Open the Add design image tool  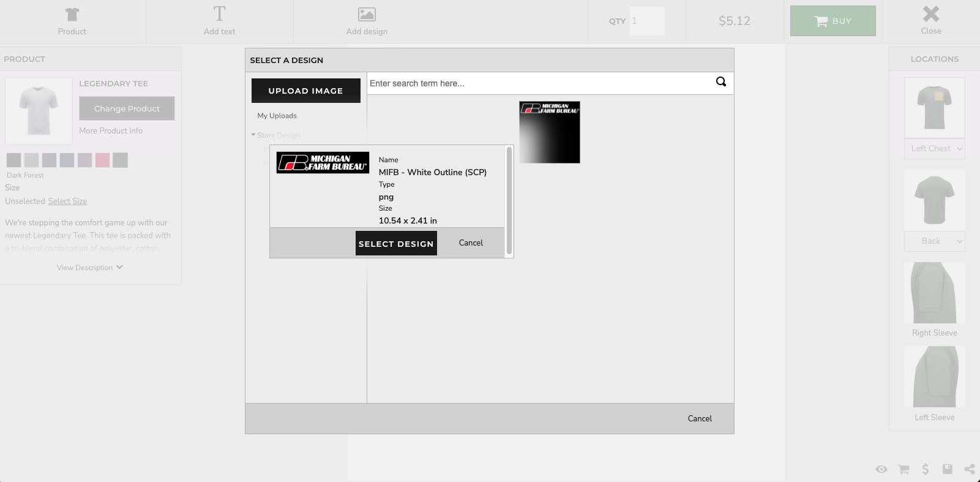(x=367, y=14)
